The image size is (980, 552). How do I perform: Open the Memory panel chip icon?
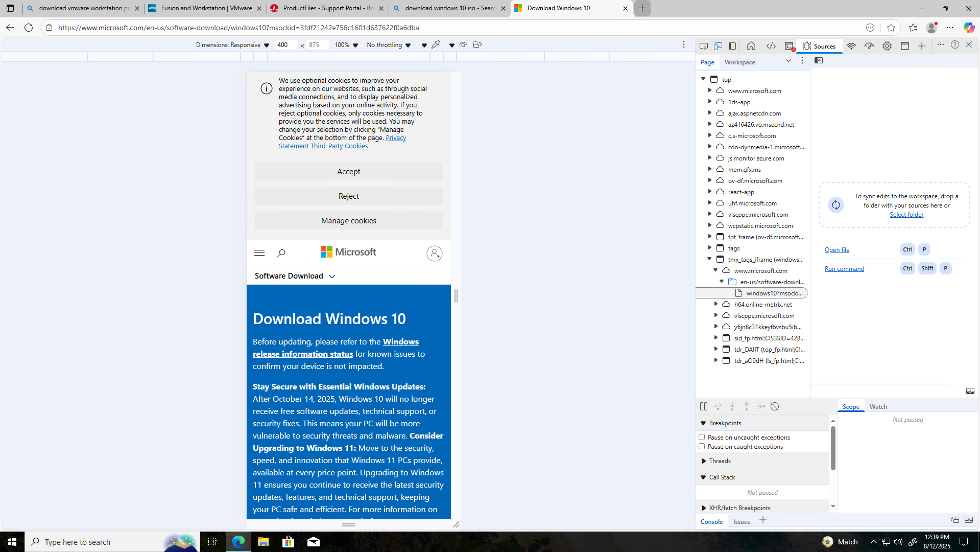pos(887,46)
